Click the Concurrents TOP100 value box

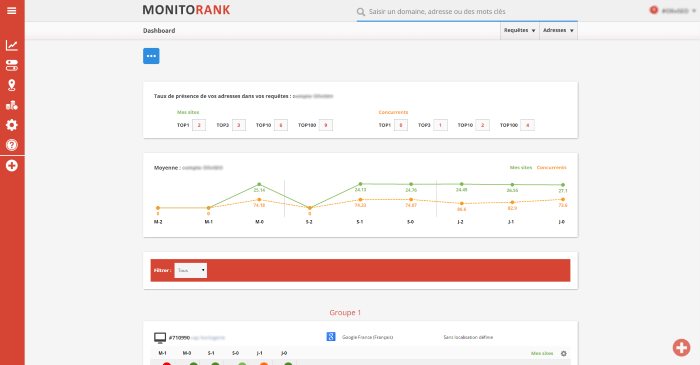click(x=527, y=125)
